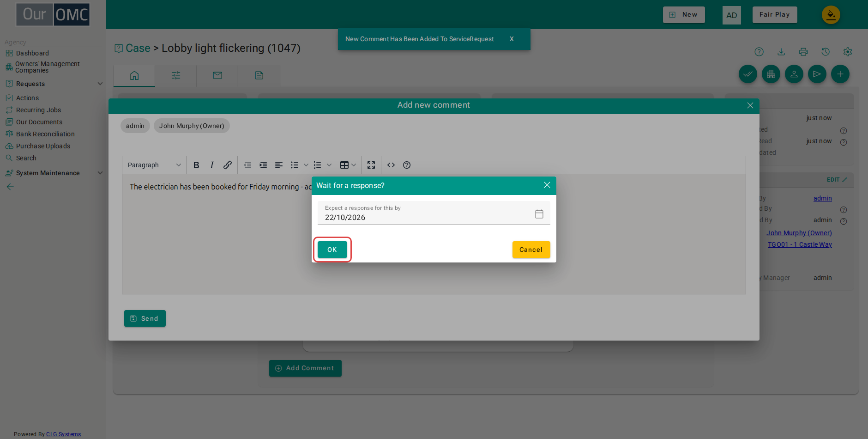Switch to the mail envelope tab
Image resolution: width=868 pixels, height=439 pixels.
tap(217, 75)
